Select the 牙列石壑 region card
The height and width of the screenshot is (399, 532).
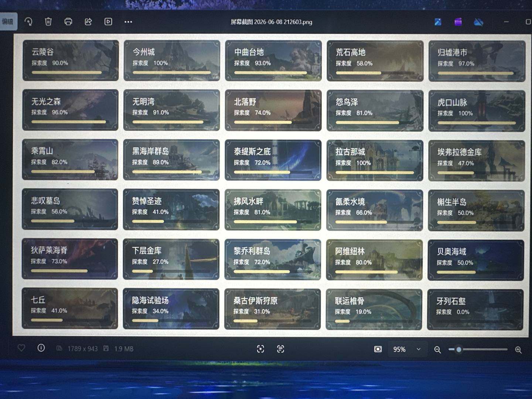(x=475, y=310)
